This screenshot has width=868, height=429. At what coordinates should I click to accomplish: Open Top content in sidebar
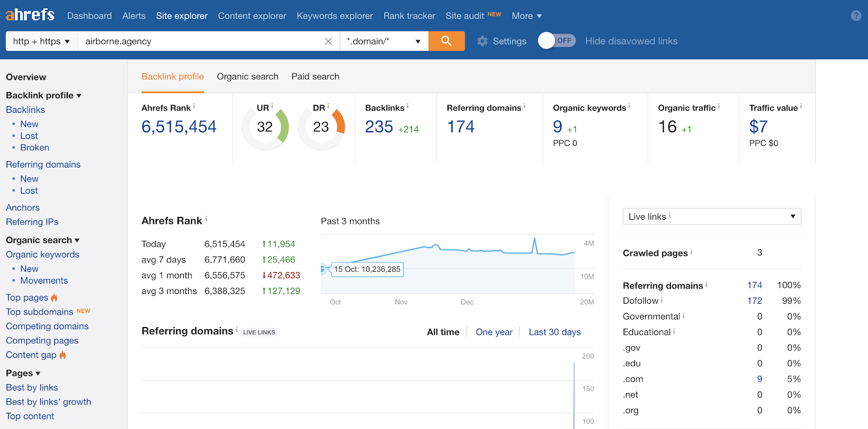pos(30,416)
